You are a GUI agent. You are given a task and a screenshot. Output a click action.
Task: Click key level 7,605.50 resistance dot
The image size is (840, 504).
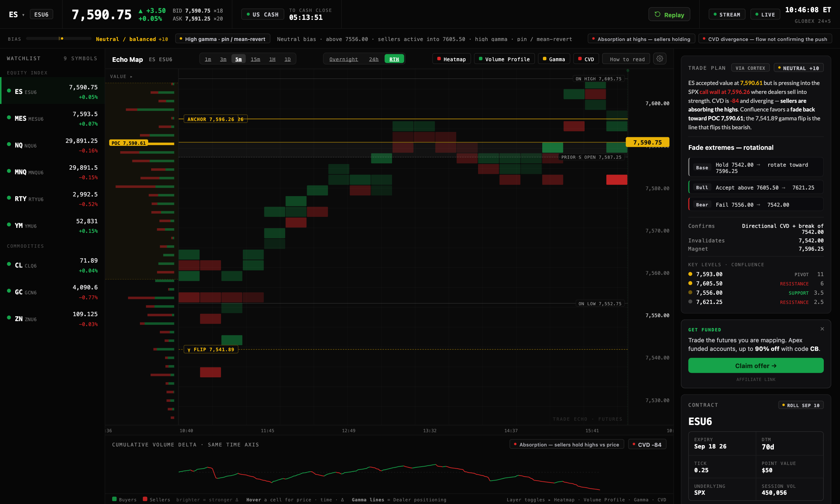[x=690, y=283]
